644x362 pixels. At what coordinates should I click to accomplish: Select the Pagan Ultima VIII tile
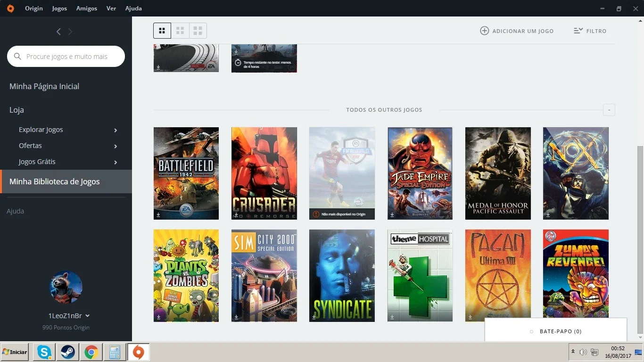[498, 276]
